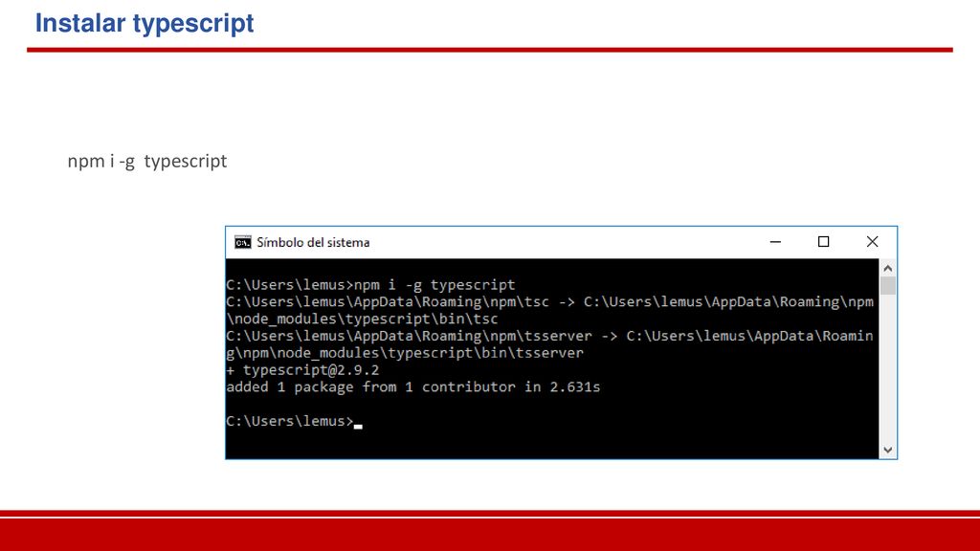980x551 pixels.
Task: Click the line ending 'typescript\bin\tsserver'
Action: 405,353
